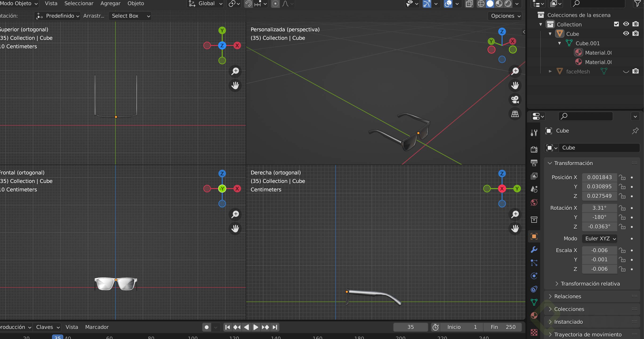This screenshot has width=644, height=339.
Task: Open the Object Constraints tab
Action: (x=534, y=289)
